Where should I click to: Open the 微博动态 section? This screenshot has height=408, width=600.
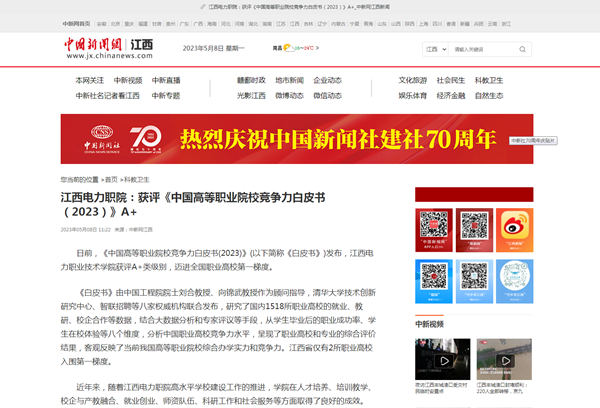(289, 96)
